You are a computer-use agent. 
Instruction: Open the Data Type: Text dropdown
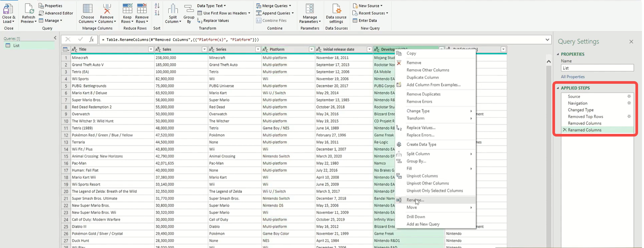click(x=211, y=6)
